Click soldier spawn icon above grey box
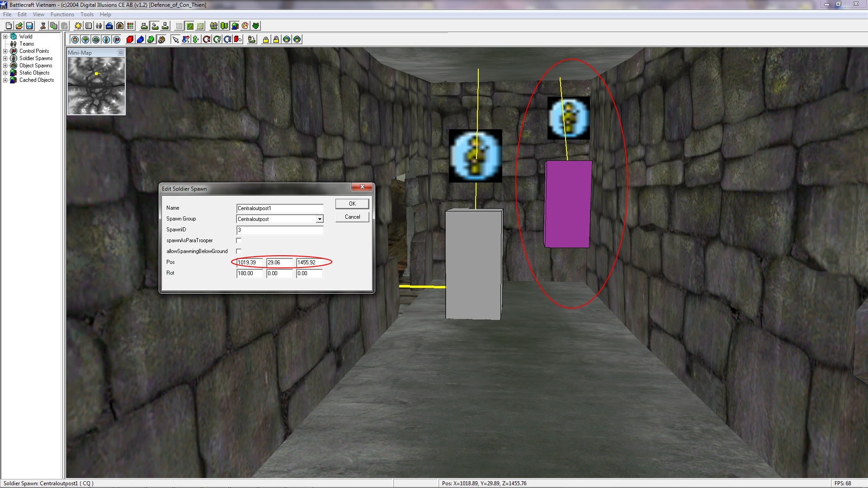The image size is (868, 488). [x=475, y=156]
